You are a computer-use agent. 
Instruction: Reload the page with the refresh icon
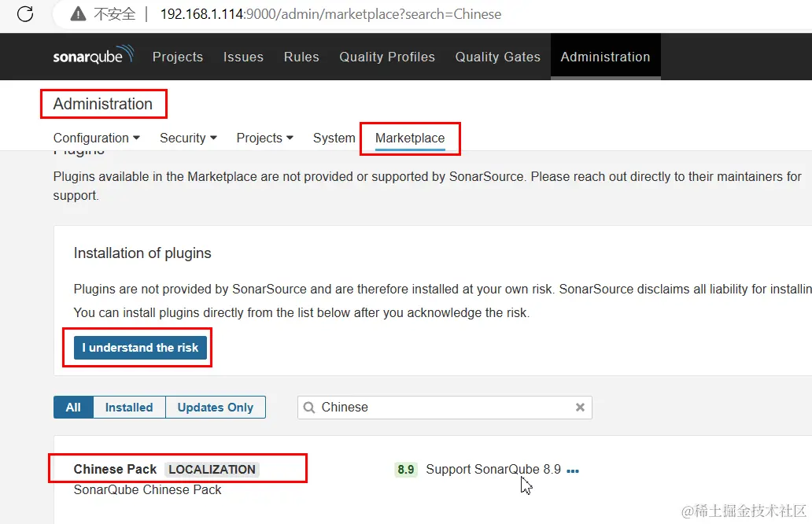tap(25, 14)
